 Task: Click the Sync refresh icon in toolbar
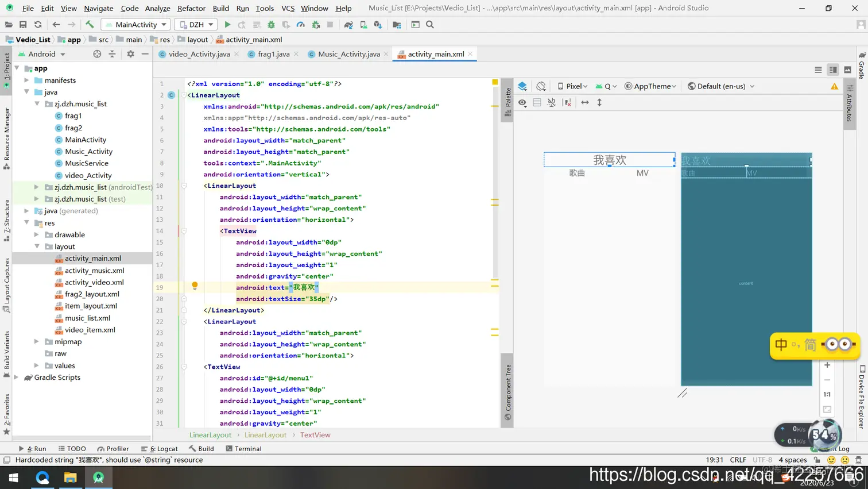tap(38, 25)
